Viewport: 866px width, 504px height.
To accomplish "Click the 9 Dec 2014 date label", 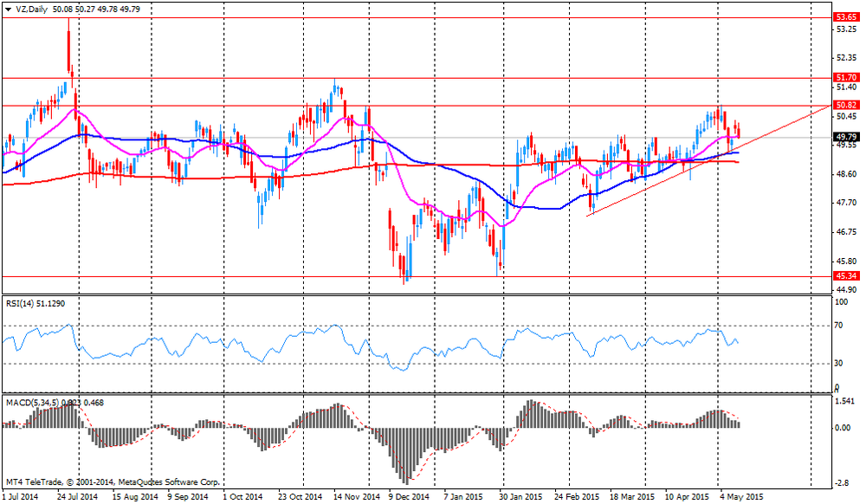I will [410, 497].
